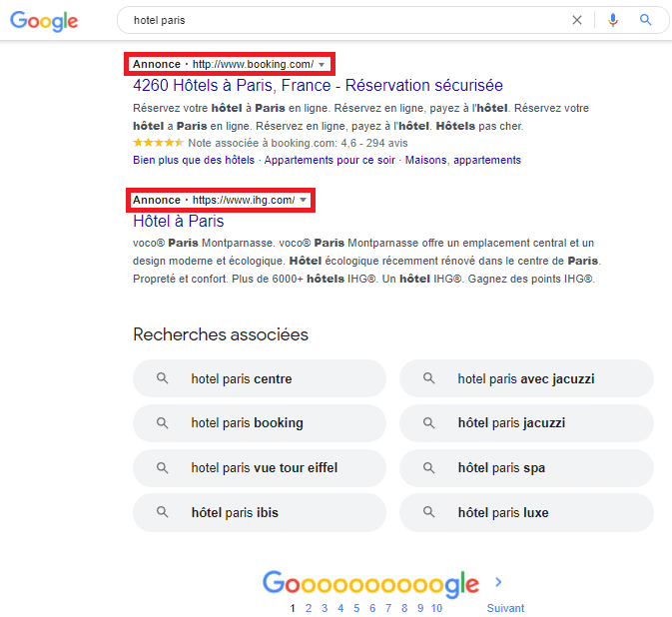Go to results page 5
672x617 pixels.
point(356,608)
